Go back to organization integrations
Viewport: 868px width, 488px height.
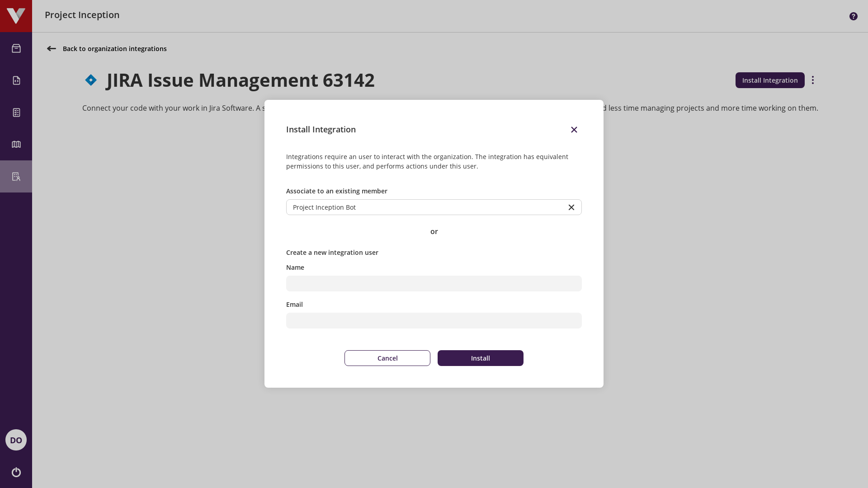[x=114, y=49]
